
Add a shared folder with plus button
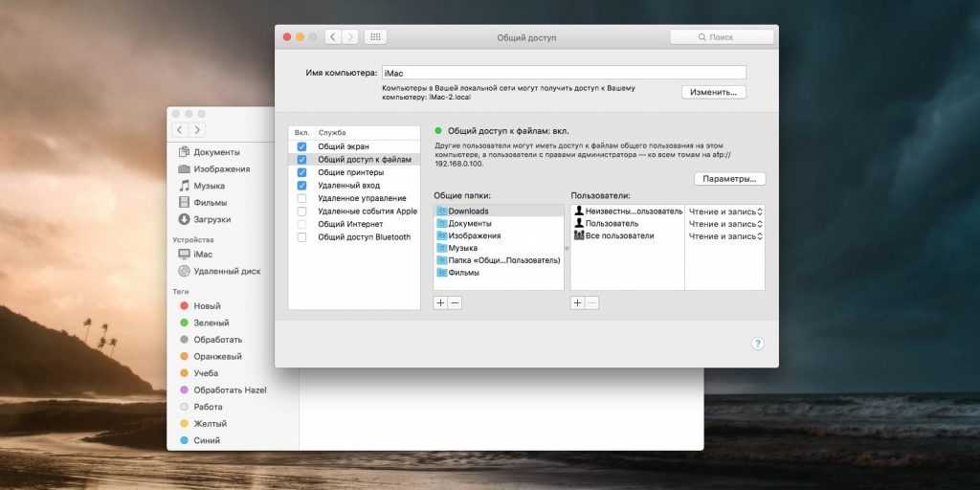pos(440,302)
